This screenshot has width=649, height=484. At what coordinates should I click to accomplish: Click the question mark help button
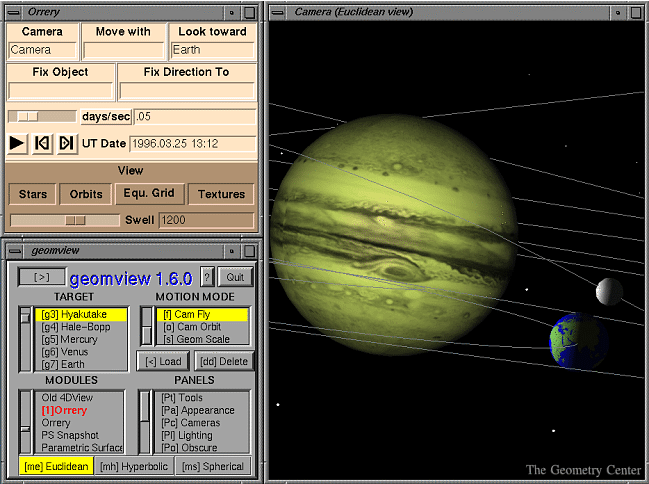click(x=207, y=277)
